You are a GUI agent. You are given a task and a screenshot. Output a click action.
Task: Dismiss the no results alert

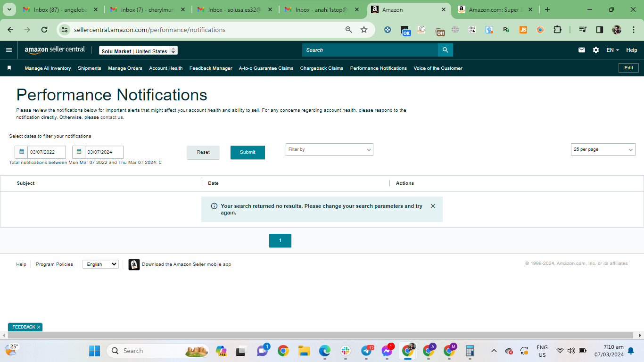pyautogui.click(x=433, y=206)
